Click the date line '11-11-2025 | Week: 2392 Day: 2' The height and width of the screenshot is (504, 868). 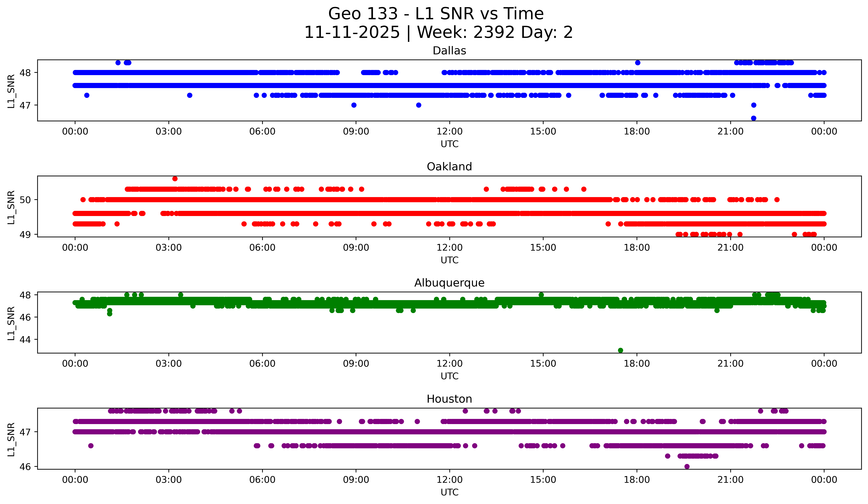pos(438,33)
